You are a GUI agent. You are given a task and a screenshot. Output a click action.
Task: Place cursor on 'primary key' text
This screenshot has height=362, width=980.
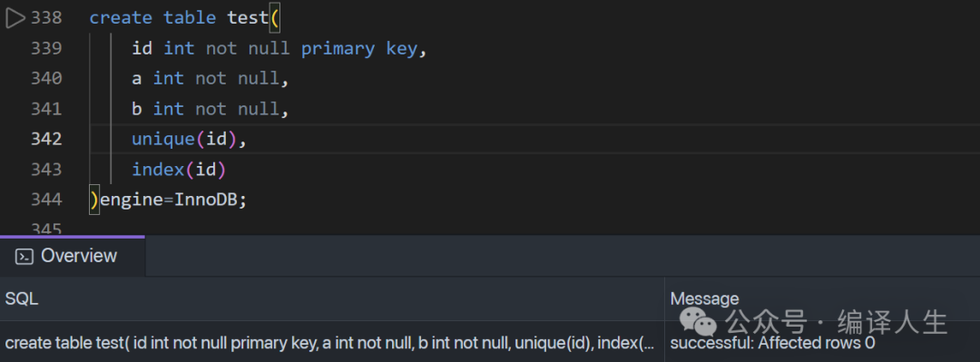tap(359, 49)
